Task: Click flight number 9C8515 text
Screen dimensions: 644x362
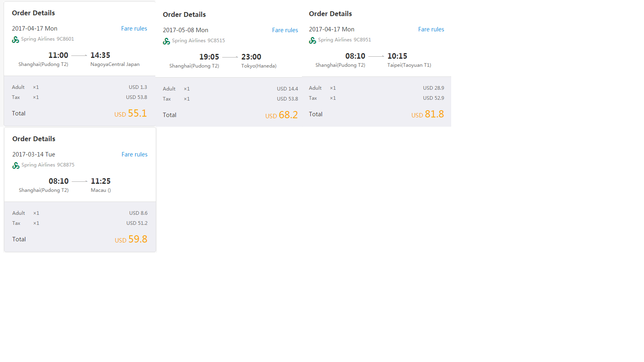Action: coord(216,41)
